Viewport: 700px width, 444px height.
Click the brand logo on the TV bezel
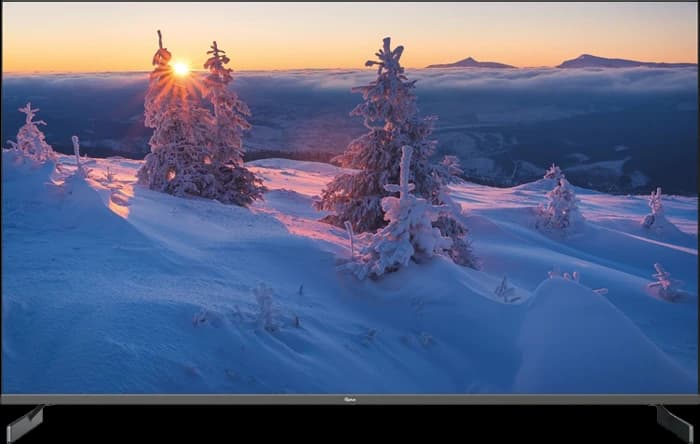point(350,400)
